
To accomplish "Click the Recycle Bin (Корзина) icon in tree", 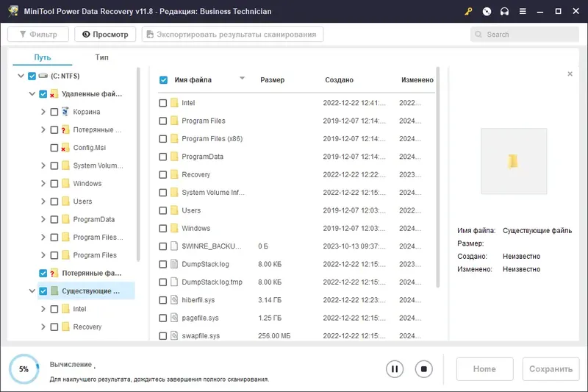I will (65, 112).
